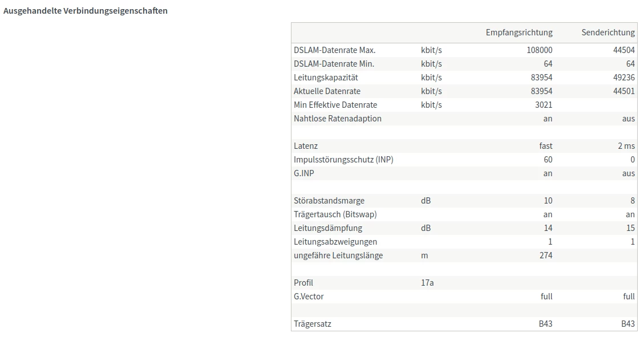Click the heading 'Ausgehandelte Verbindungseigenschaften'
The height and width of the screenshot is (341, 644).
click(x=86, y=11)
